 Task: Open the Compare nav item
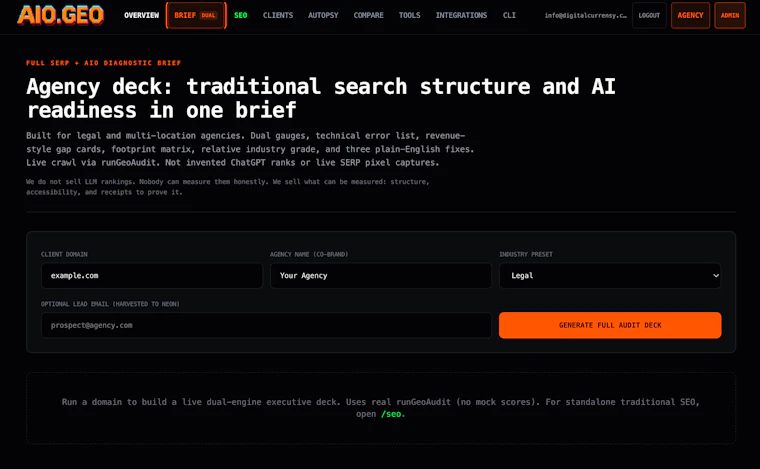point(368,16)
